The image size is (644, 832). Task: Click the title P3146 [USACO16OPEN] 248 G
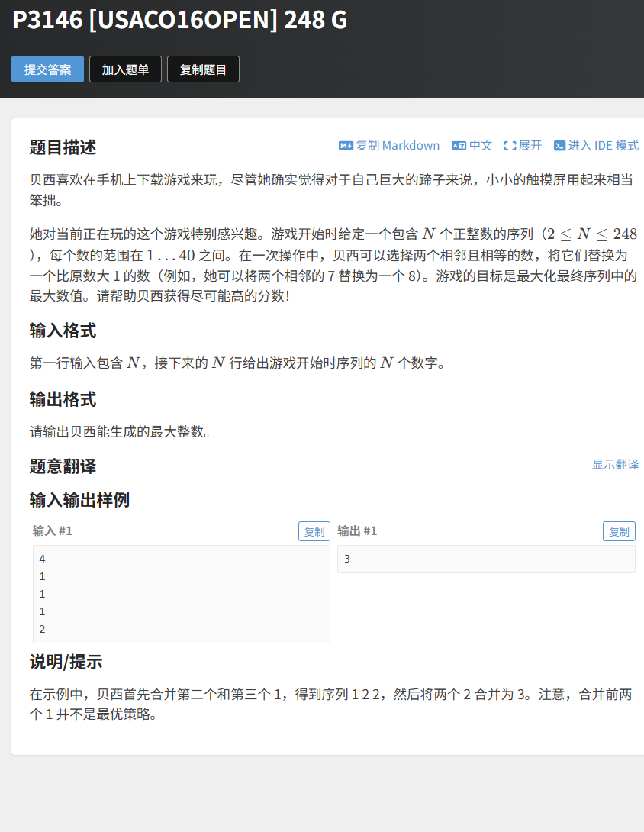coord(180,20)
